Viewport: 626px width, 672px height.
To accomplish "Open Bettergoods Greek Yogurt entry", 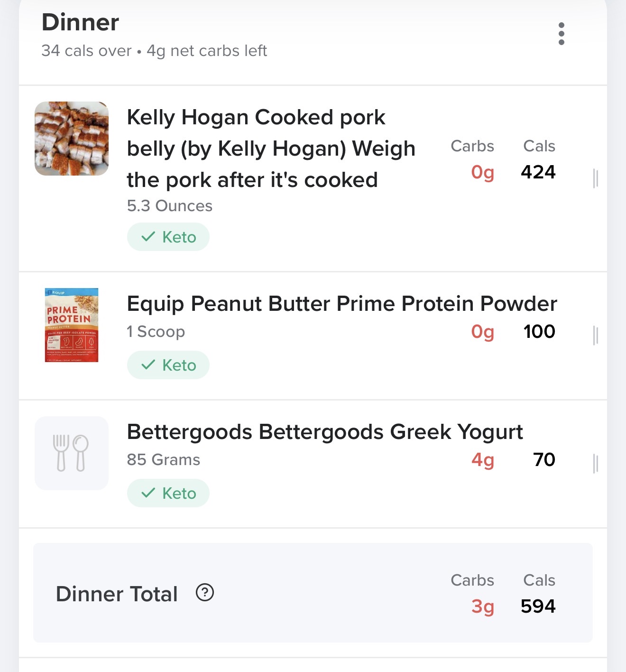I will (x=325, y=432).
